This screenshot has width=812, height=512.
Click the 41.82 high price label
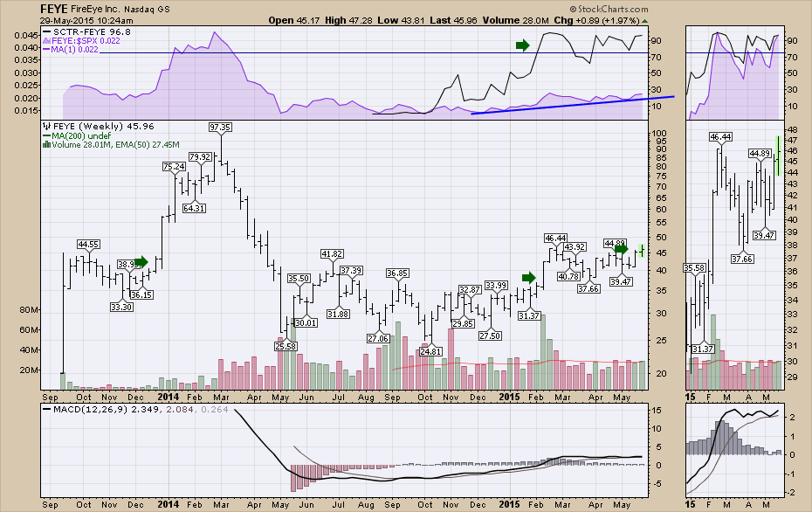tap(332, 254)
